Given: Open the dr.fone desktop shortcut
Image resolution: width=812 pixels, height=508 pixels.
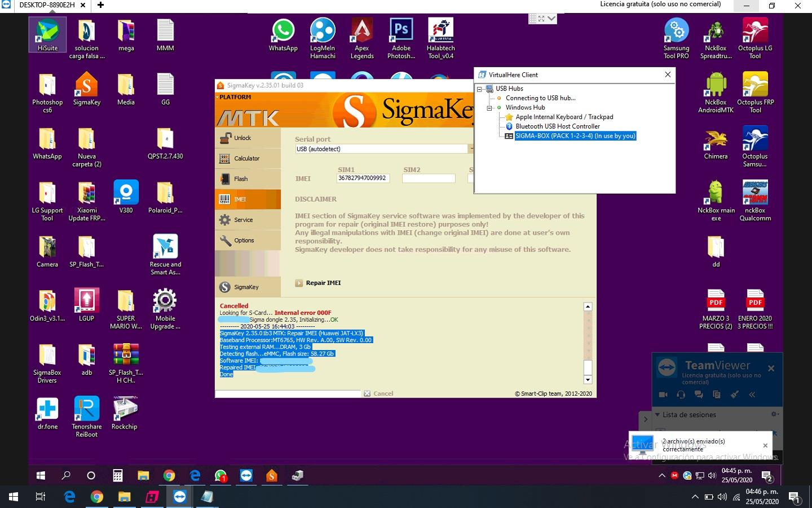Looking at the screenshot, I should (47, 413).
